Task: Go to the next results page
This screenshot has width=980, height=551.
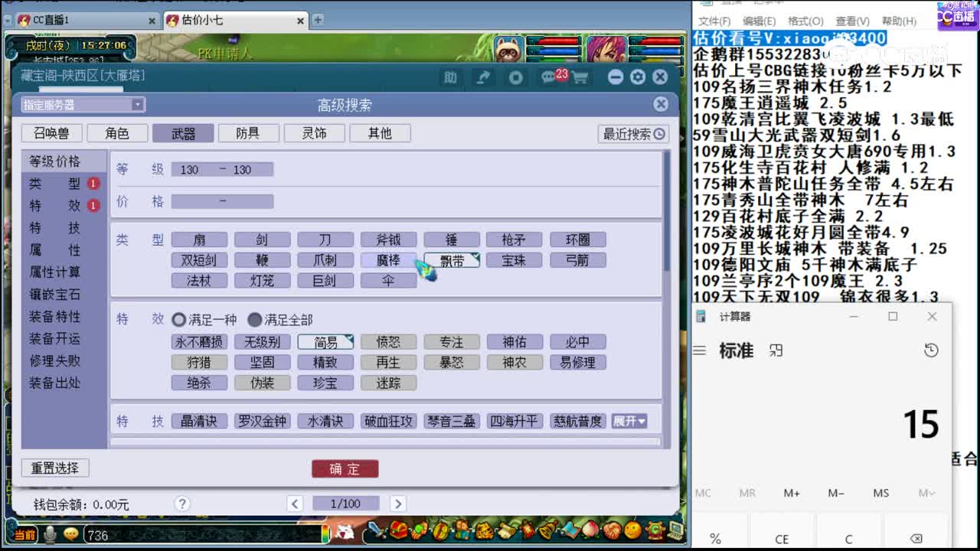Action: pos(397,504)
